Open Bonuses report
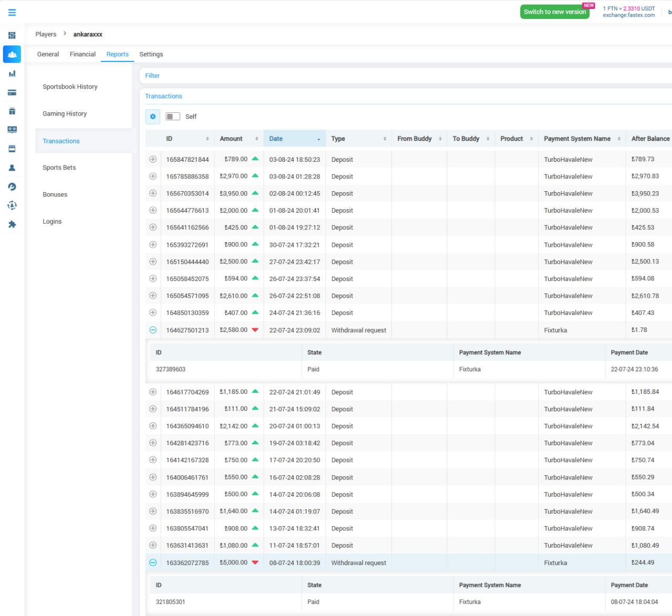 click(x=55, y=194)
